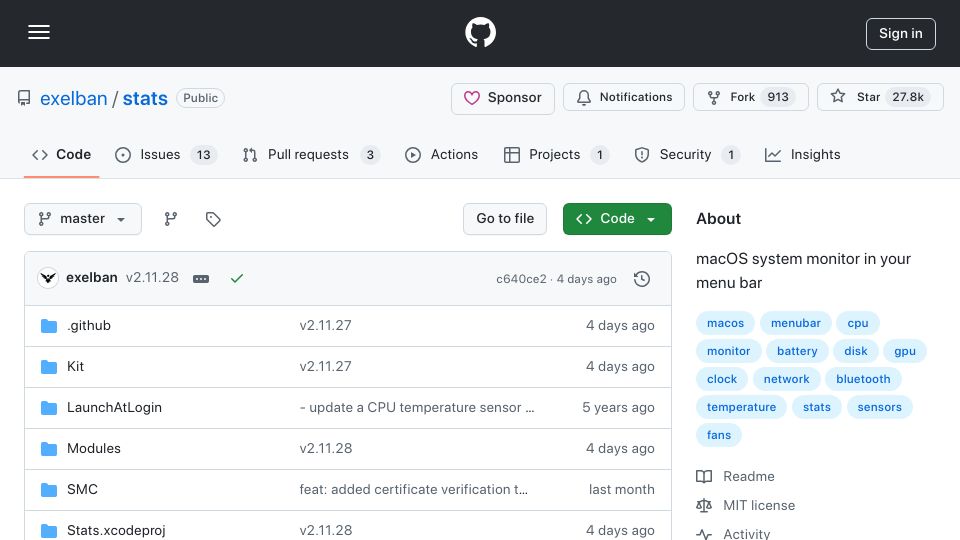Screen dimensions: 960x540
Task: Open the Issues tab
Action: click(166, 155)
